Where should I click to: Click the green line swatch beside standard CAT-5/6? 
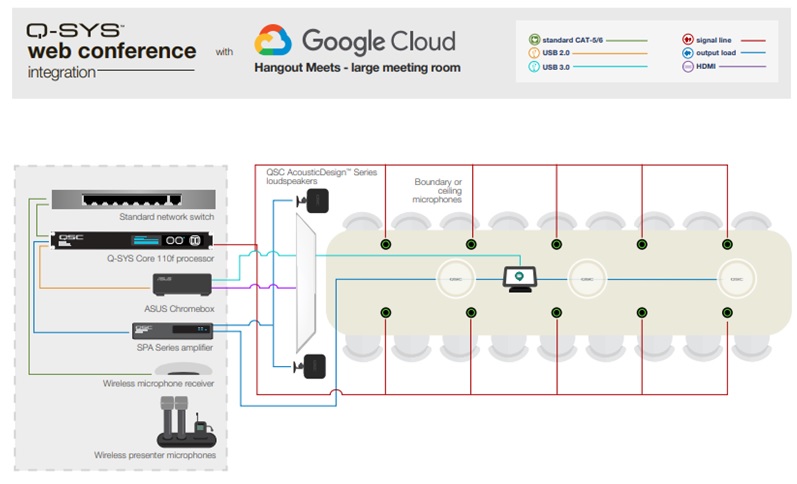(627, 40)
